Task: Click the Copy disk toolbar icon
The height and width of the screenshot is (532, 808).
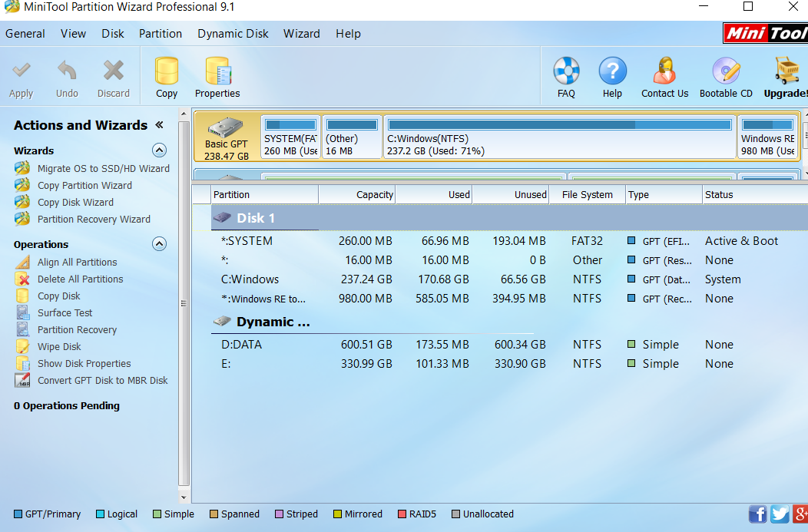Action: (167, 71)
